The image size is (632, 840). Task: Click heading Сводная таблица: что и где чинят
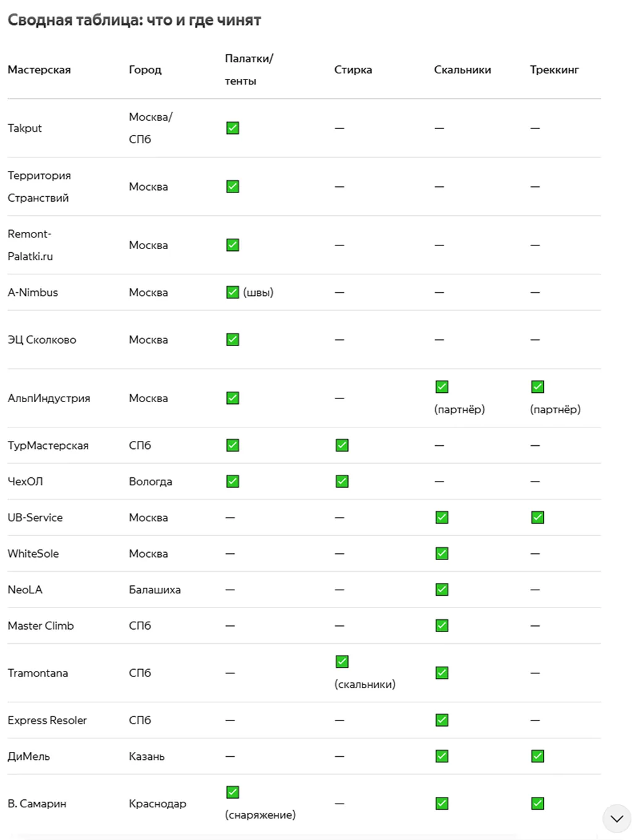(134, 20)
